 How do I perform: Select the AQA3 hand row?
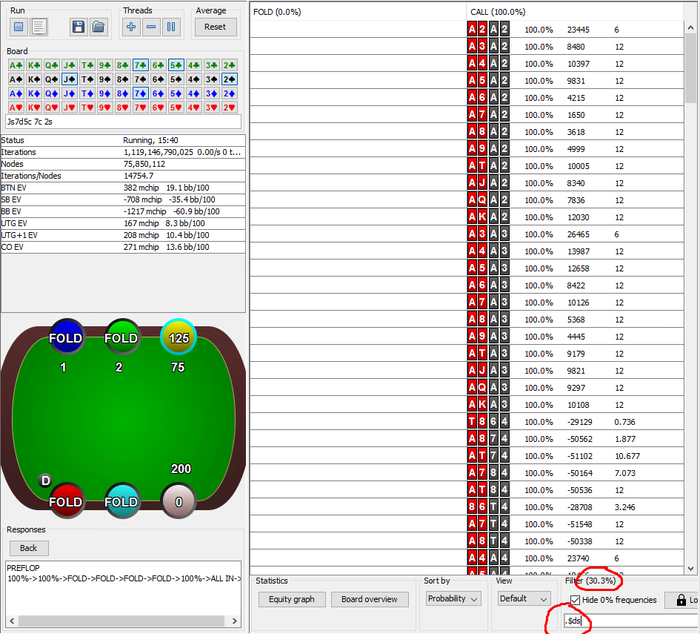(576, 388)
